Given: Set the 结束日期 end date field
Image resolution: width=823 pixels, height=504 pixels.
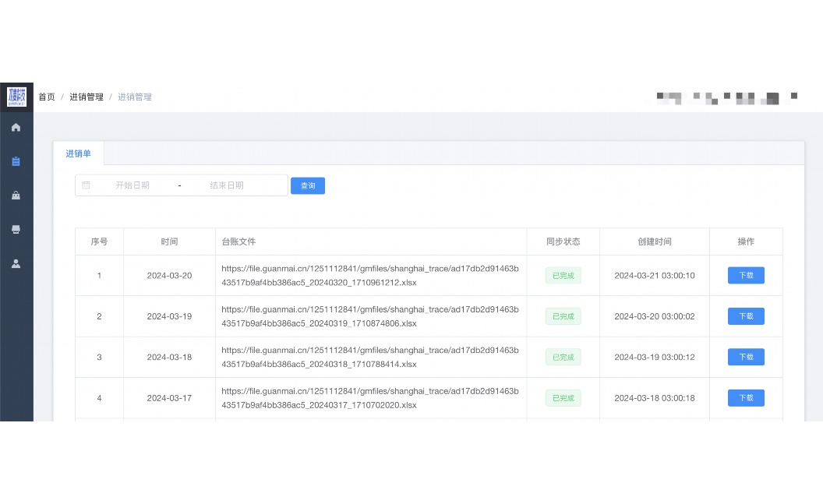Looking at the screenshot, I should pyautogui.click(x=227, y=185).
